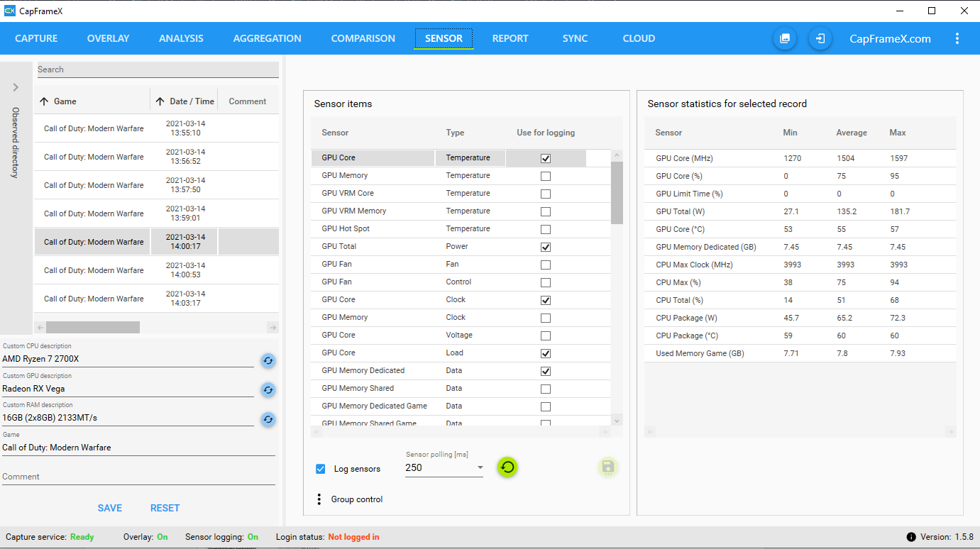
Task: Sort records by Date / Time column
Action: pyautogui.click(x=184, y=101)
